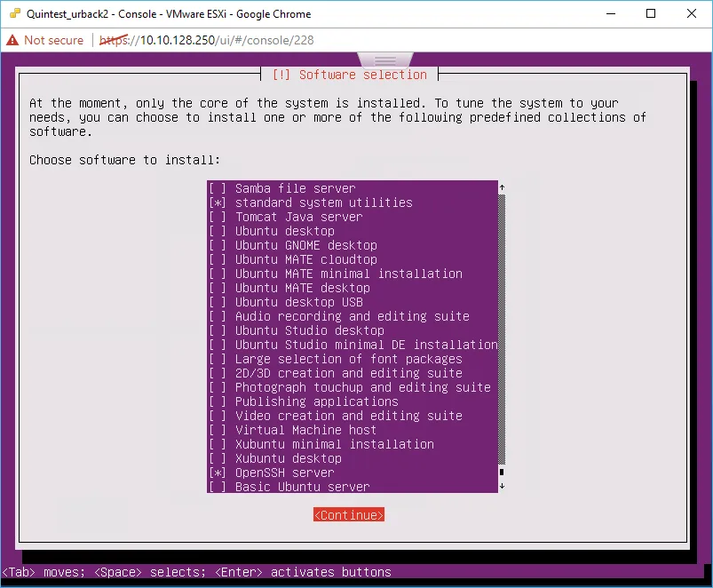713x588 pixels.
Task: Click the browser address bar URL
Action: point(207,40)
